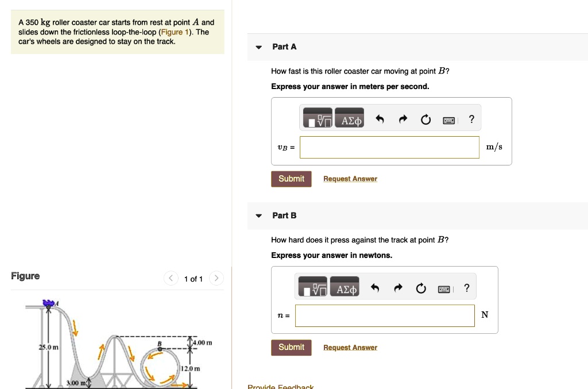Redo entry in Part A toolbar
The image size is (588, 389).
click(x=403, y=120)
